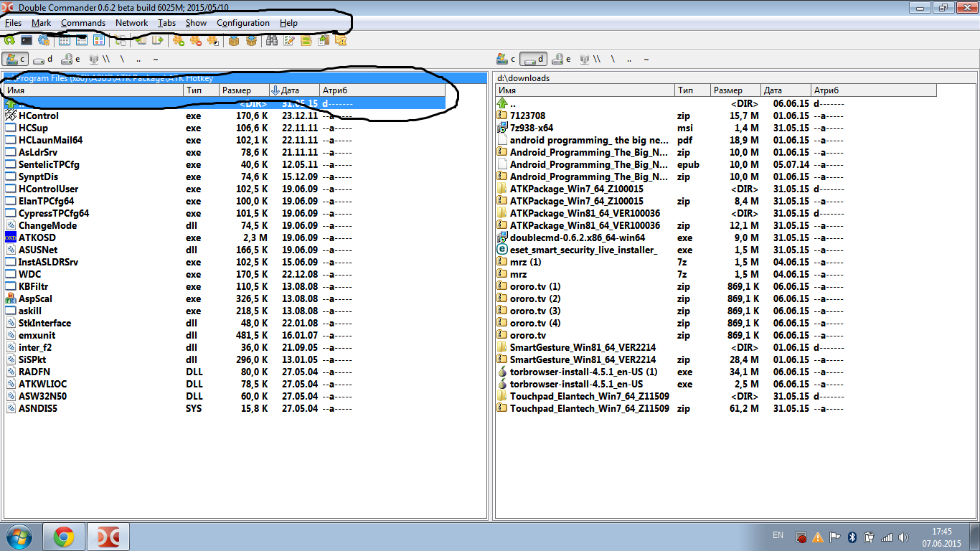Screen dimensions: 980x551
Task: Click the select group plus-asterisk icon
Action: click(x=179, y=41)
